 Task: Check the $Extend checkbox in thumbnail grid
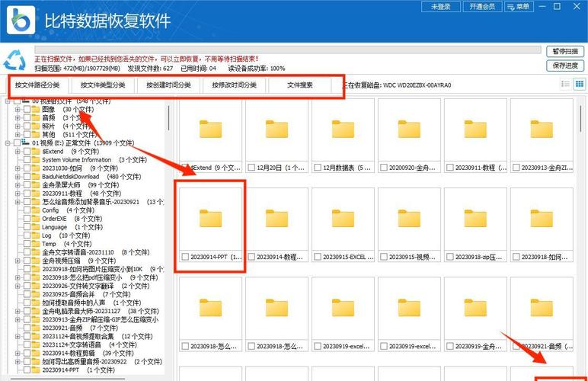(185, 167)
